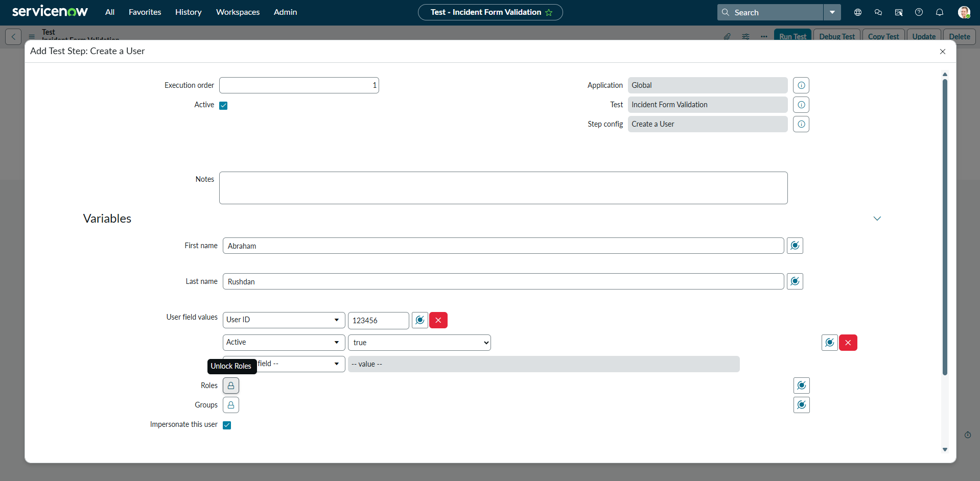Click the info icon beside Step config
Image resolution: width=980 pixels, height=481 pixels.
801,124
